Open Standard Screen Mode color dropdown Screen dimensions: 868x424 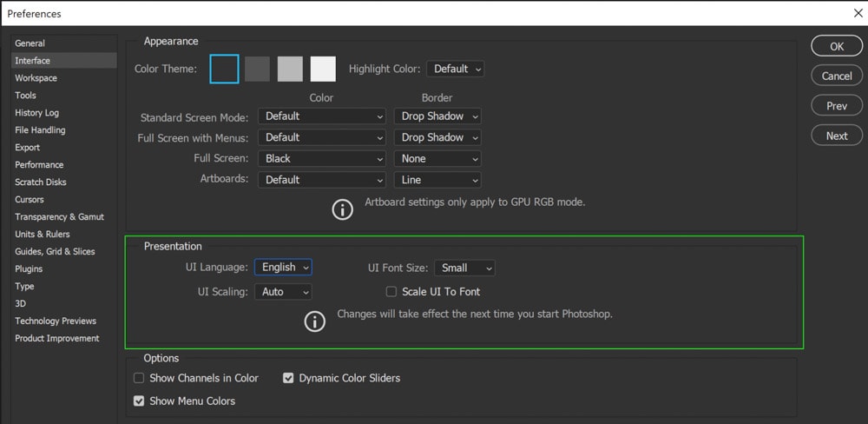click(322, 116)
